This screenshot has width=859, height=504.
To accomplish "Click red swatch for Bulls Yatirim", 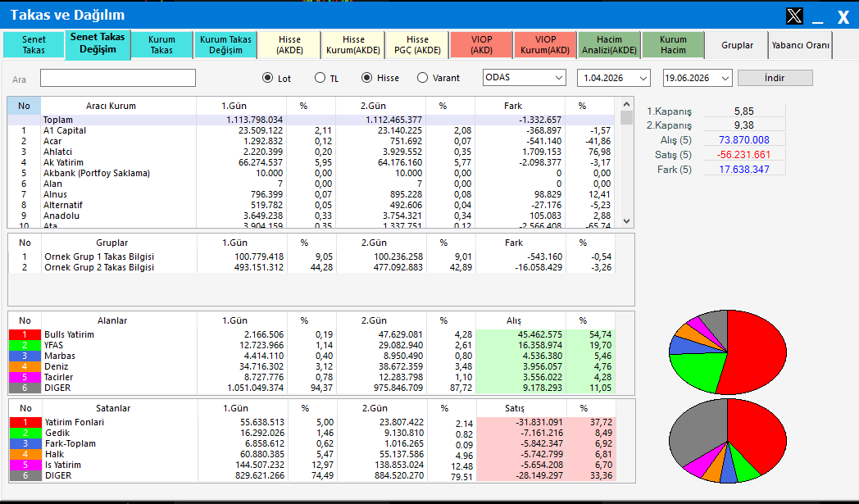I will pyautogui.click(x=25, y=334).
